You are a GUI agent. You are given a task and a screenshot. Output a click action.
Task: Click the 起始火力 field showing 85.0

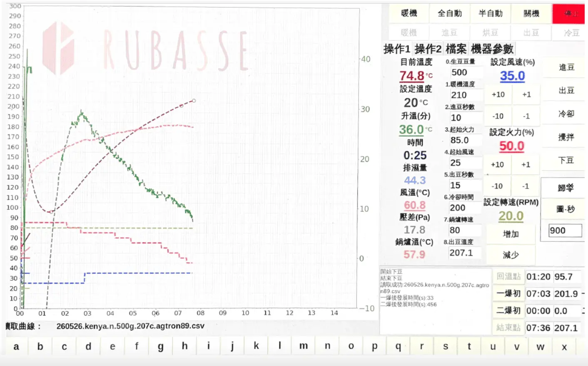click(x=465, y=140)
